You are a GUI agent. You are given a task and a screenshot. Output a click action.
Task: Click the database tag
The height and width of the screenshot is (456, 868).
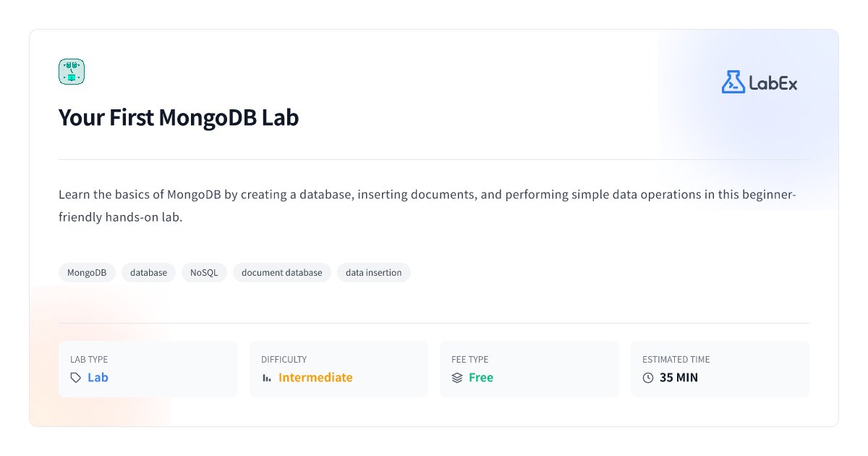coord(148,272)
